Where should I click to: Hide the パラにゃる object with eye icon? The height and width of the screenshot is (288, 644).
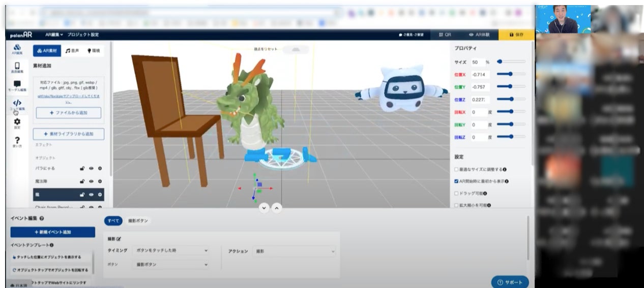tap(91, 168)
